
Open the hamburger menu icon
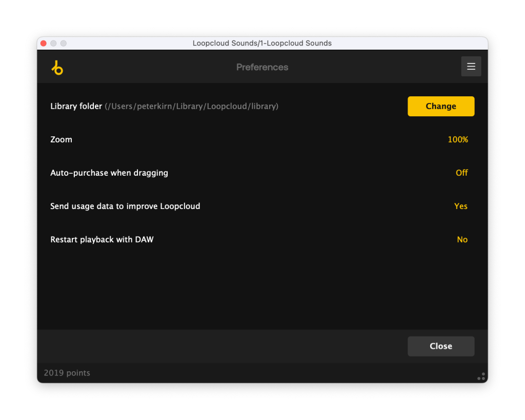point(471,67)
